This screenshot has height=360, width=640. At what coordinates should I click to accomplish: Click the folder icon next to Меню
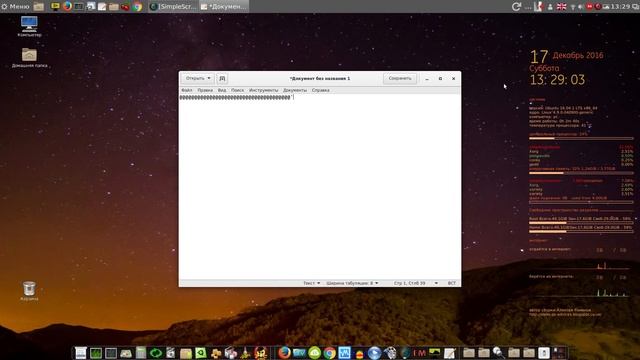pos(39,7)
